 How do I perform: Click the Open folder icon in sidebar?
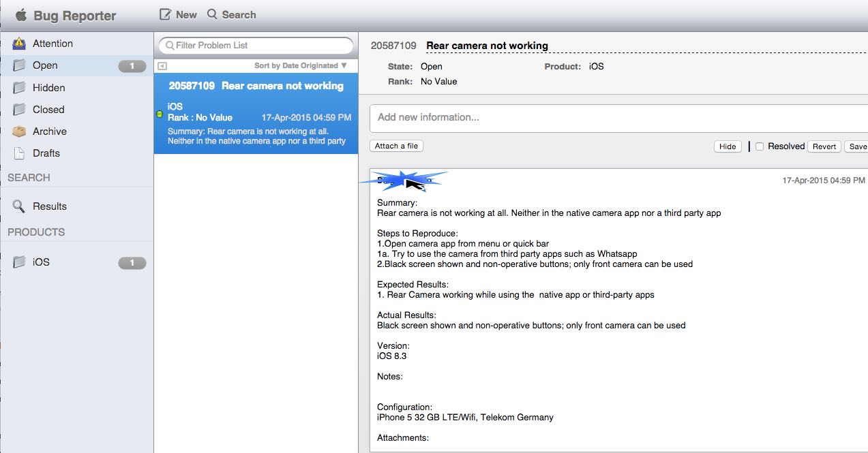coord(20,65)
